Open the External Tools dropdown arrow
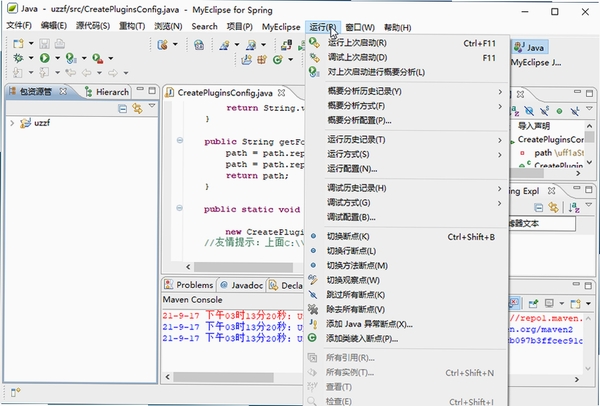This screenshot has height=406, width=600. point(111,58)
